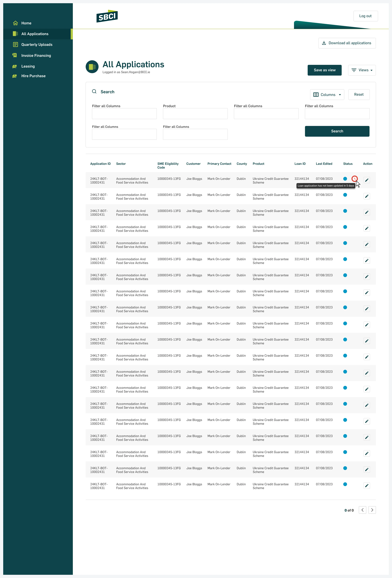Click the edit pencil in the last table row

point(367,485)
